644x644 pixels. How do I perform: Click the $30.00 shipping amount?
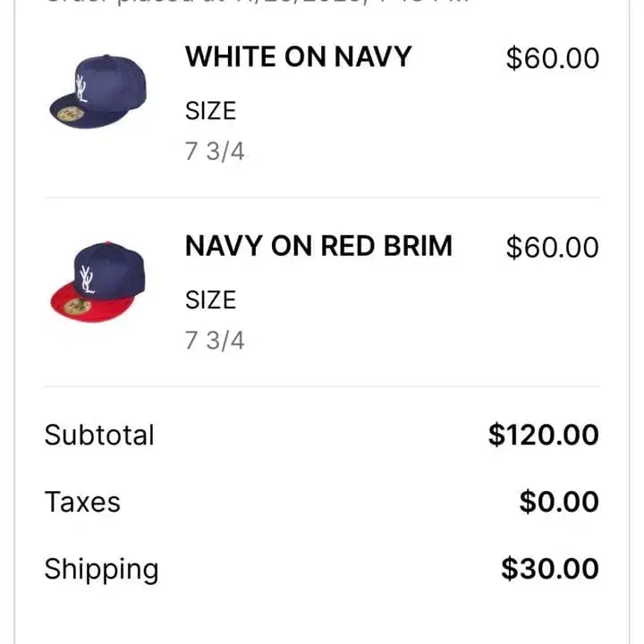coord(550,569)
